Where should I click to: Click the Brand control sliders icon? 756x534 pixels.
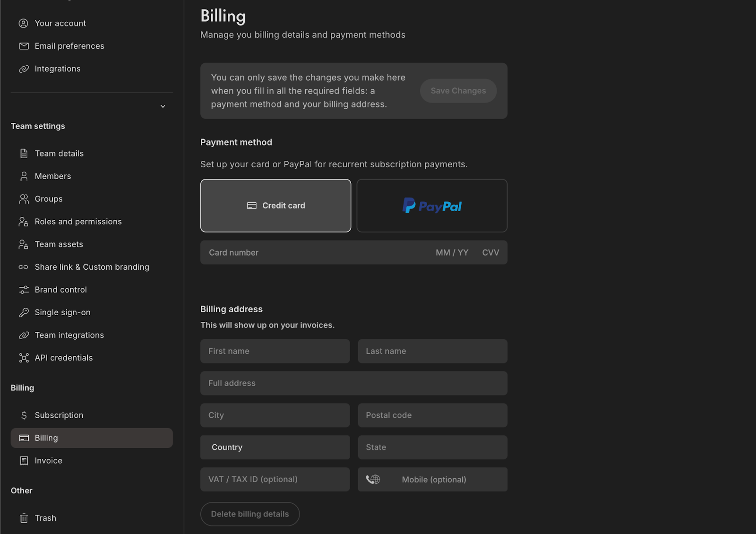(24, 290)
